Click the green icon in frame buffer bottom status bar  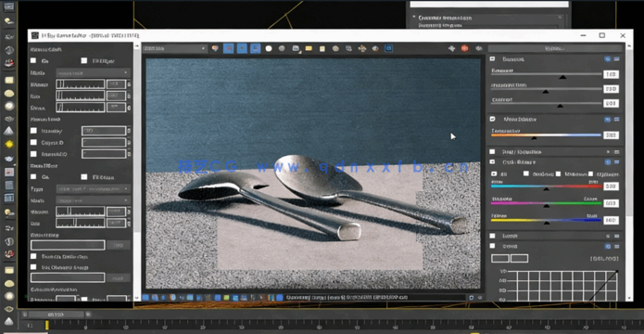pos(226,298)
